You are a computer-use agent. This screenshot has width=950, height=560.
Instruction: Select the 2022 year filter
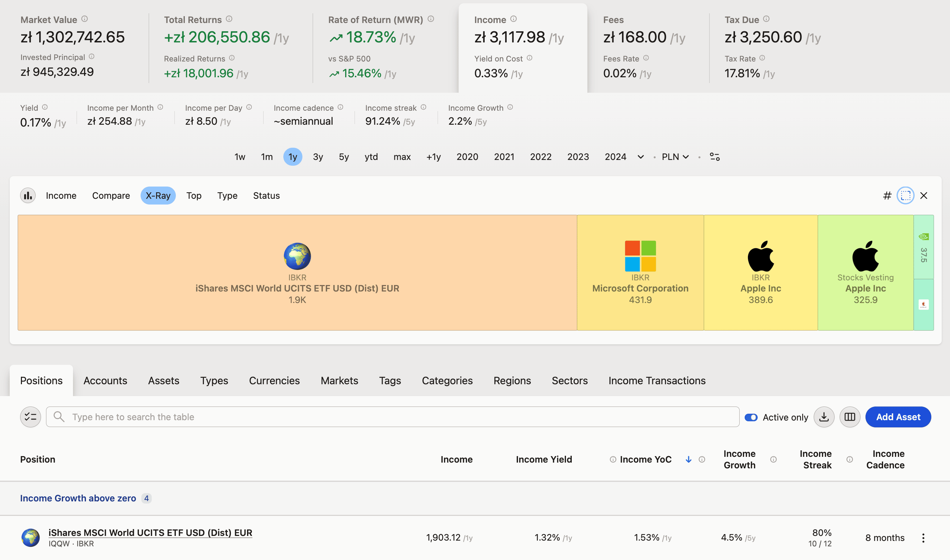(540, 157)
